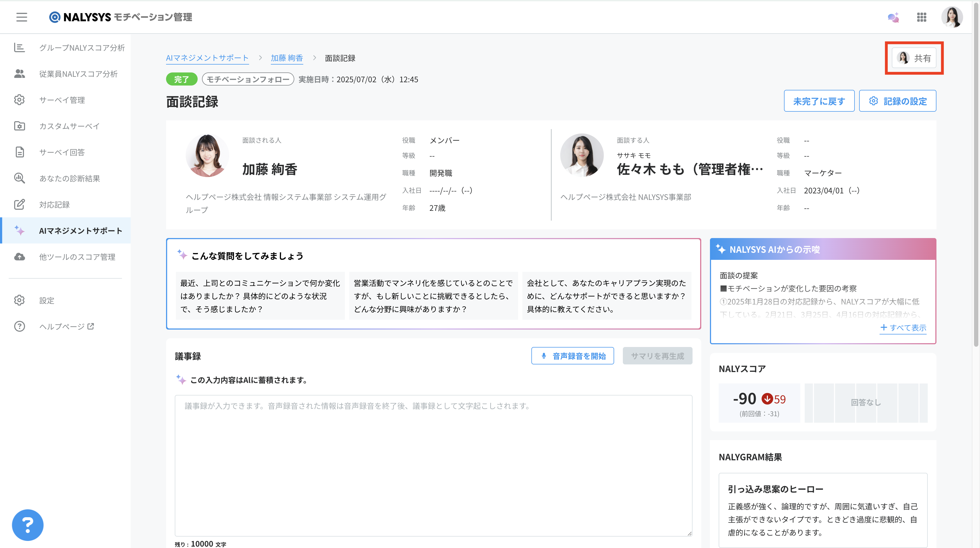Click 未完了に戻す button

click(819, 101)
